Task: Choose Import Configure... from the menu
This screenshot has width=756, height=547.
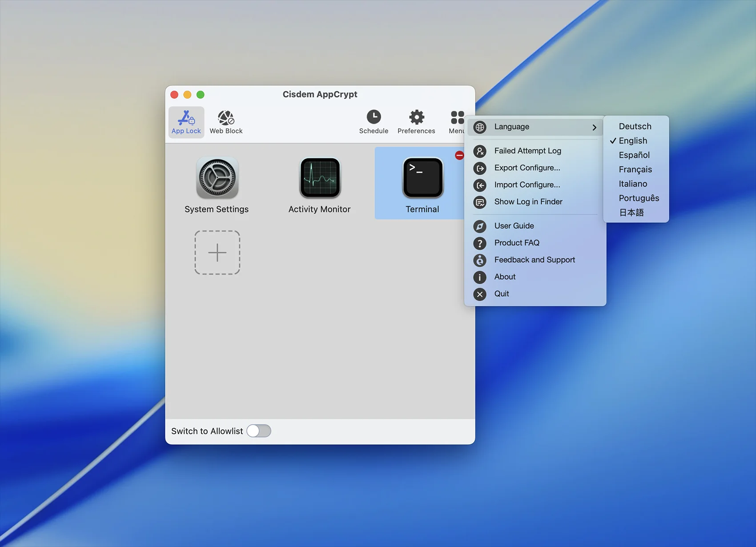Action: 535,185
